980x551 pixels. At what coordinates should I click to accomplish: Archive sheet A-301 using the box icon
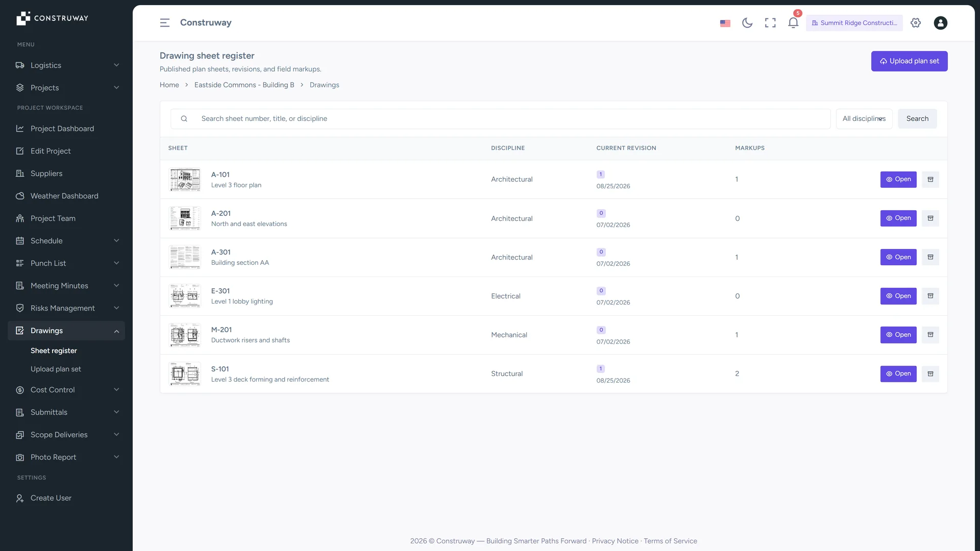click(930, 257)
